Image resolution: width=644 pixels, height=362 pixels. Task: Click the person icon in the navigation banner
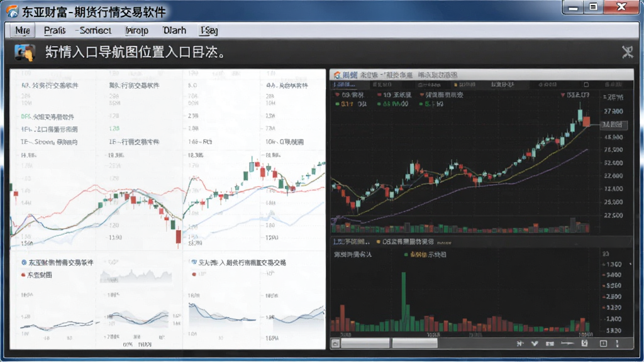pyautogui.click(x=25, y=53)
